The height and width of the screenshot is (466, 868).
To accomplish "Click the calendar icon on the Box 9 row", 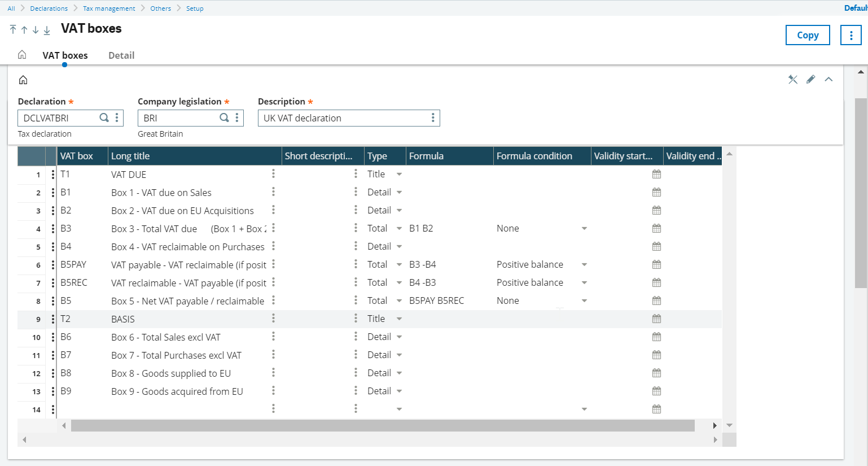I will tap(656, 391).
